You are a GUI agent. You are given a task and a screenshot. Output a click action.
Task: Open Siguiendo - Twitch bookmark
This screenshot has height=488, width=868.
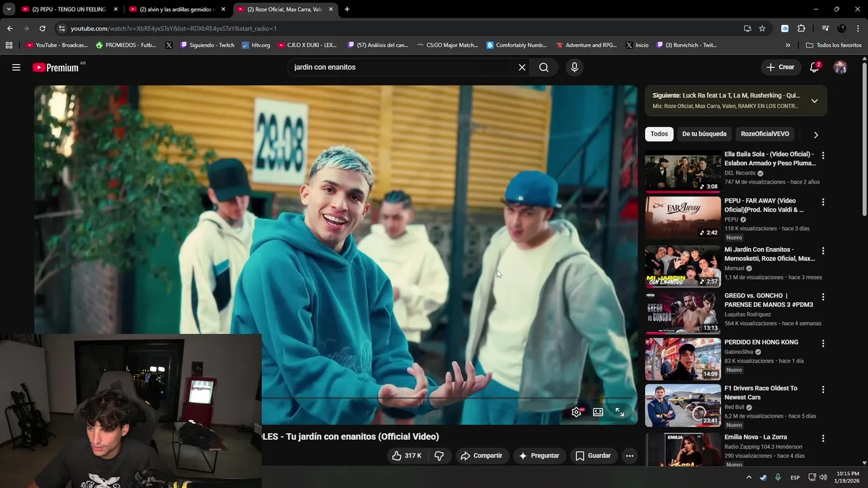(x=207, y=45)
